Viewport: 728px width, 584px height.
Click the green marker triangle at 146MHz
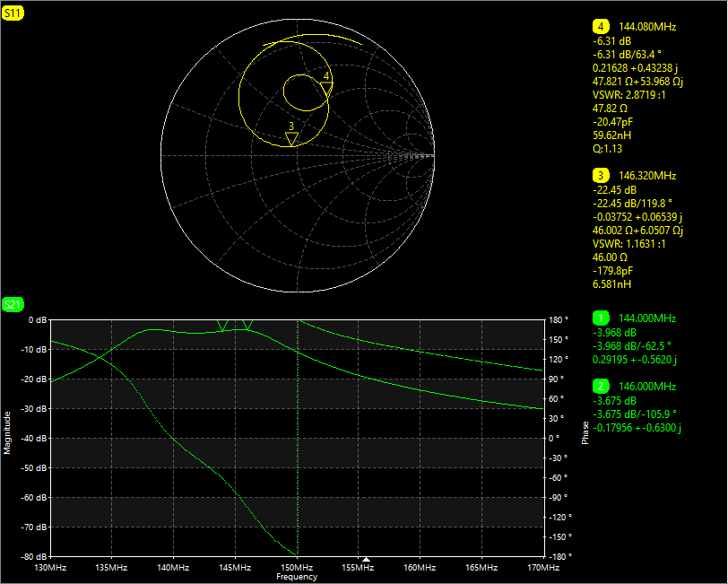(248, 326)
